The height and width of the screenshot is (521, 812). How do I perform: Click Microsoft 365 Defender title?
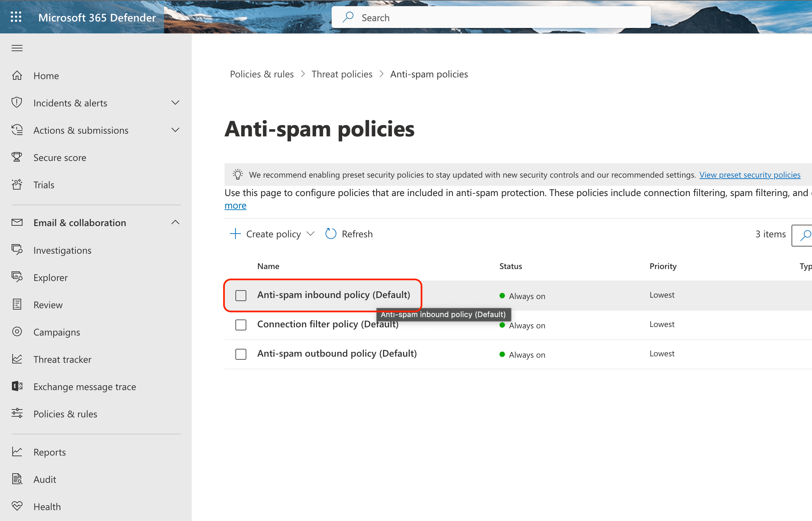pyautogui.click(x=97, y=17)
